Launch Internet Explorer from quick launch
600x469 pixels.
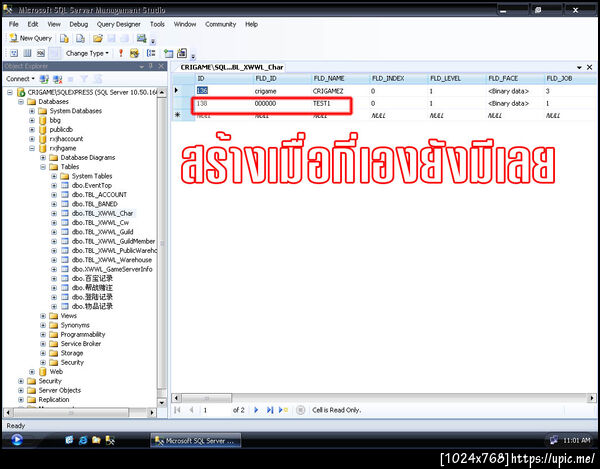click(x=83, y=440)
